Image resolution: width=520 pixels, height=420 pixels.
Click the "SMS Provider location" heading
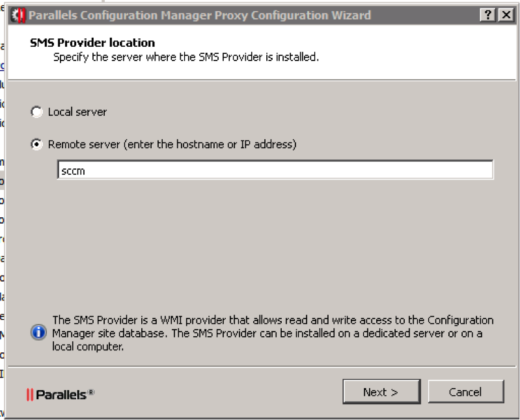pyautogui.click(x=92, y=43)
